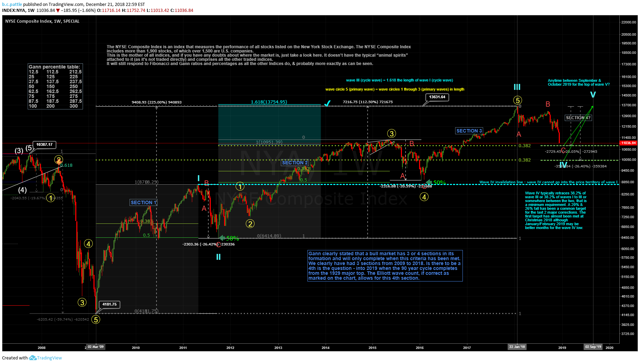640x364 pixels.
Task: Click the 22 Jan '18 date marker
Action: coord(517,347)
